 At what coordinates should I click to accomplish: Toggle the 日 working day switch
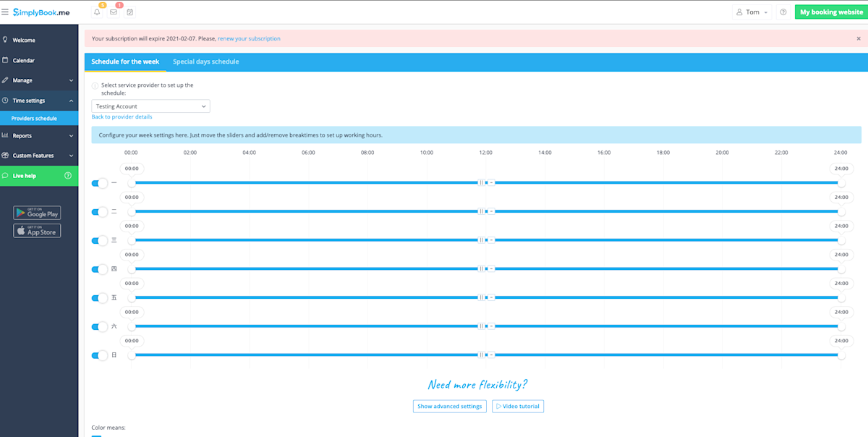[x=100, y=355]
